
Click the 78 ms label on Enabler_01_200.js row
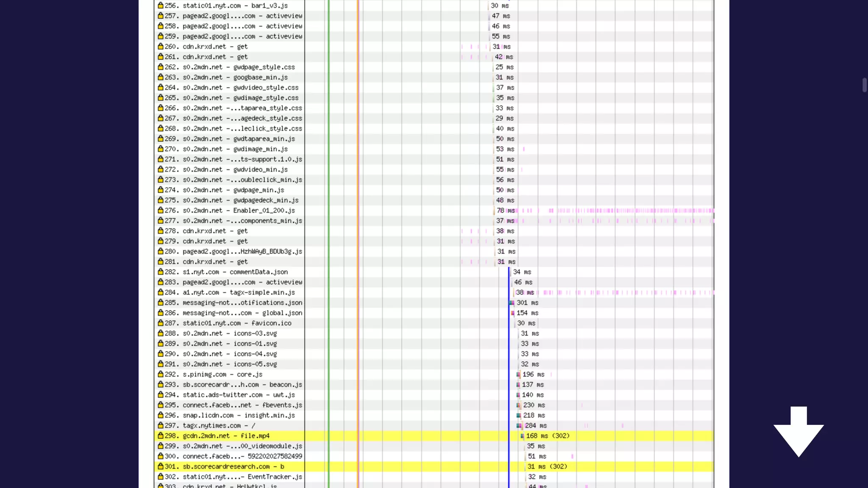point(505,211)
